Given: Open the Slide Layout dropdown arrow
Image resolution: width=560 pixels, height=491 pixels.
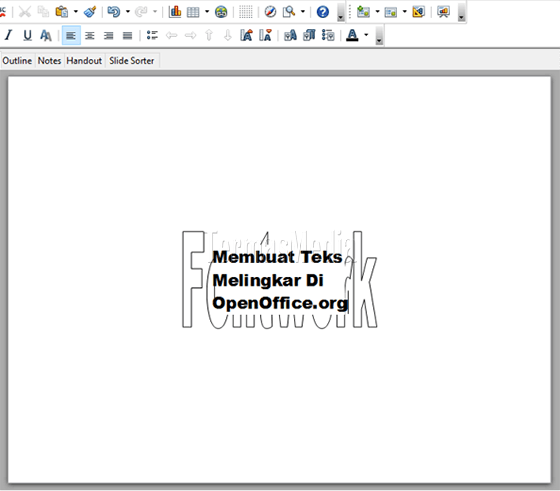Looking at the screenshot, I should point(404,12).
